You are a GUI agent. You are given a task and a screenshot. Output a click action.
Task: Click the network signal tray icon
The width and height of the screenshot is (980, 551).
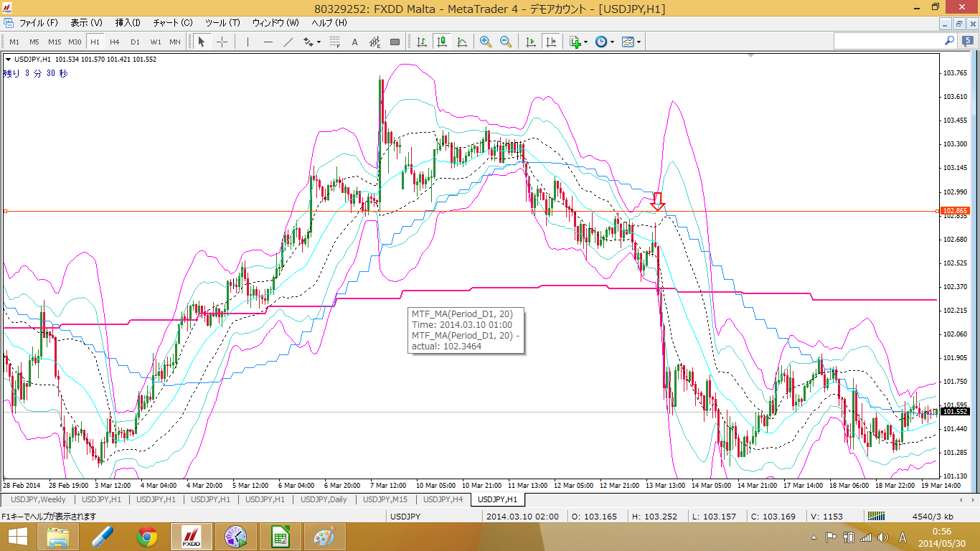pyautogui.click(x=866, y=537)
